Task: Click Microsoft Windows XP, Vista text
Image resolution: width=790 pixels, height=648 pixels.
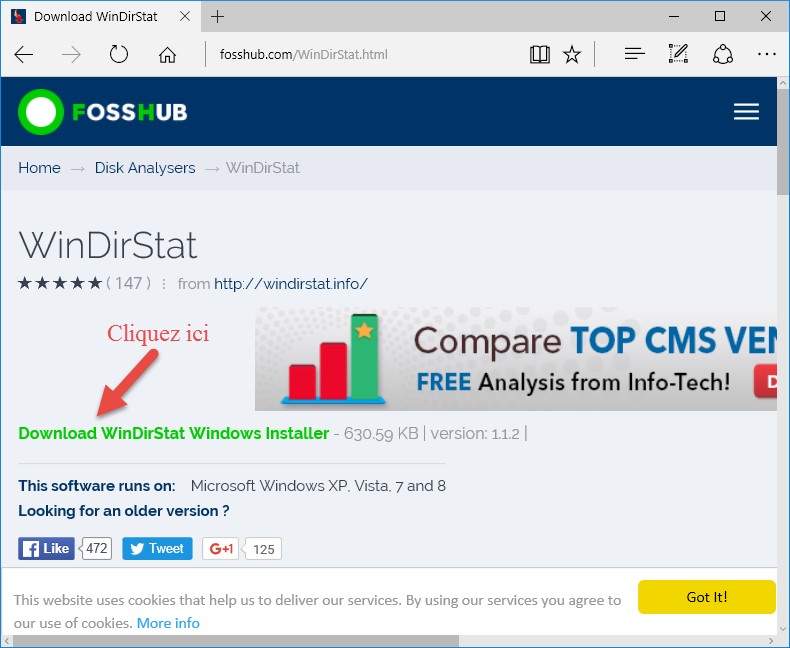Action: (318, 486)
